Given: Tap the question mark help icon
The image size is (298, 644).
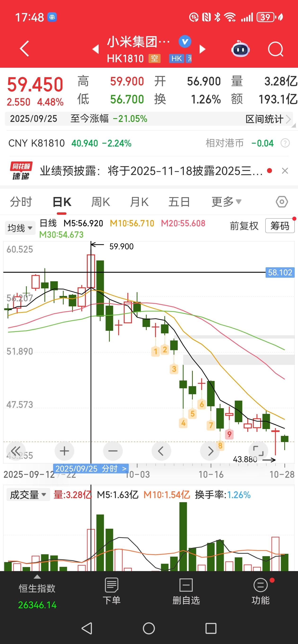Looking at the screenshot, I should coord(285,143).
